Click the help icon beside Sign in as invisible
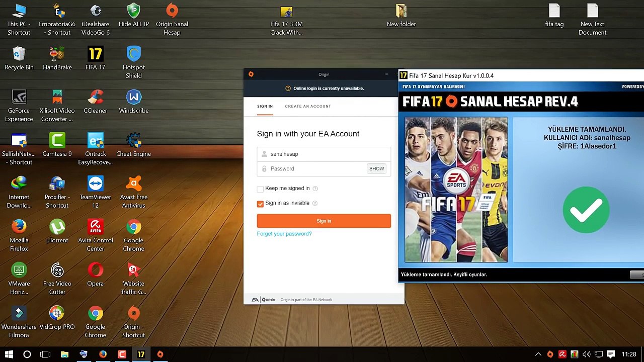 [314, 203]
